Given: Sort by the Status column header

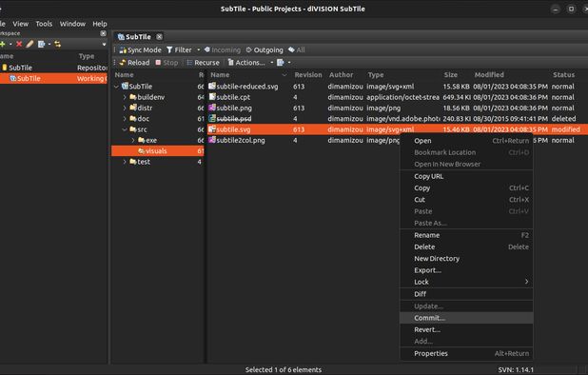Looking at the screenshot, I should coord(563,75).
